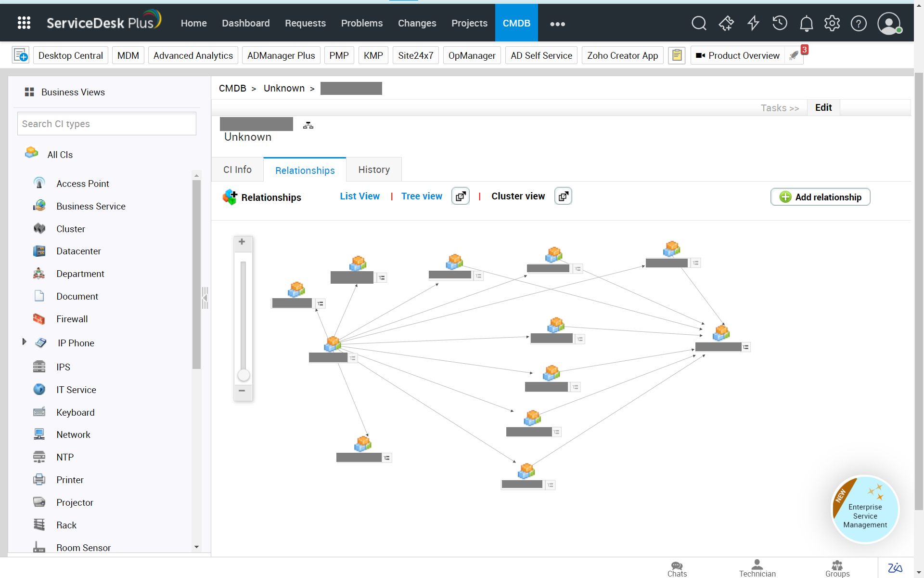Open recent history clock icon in header
This screenshot has height=578, width=924.
click(780, 23)
